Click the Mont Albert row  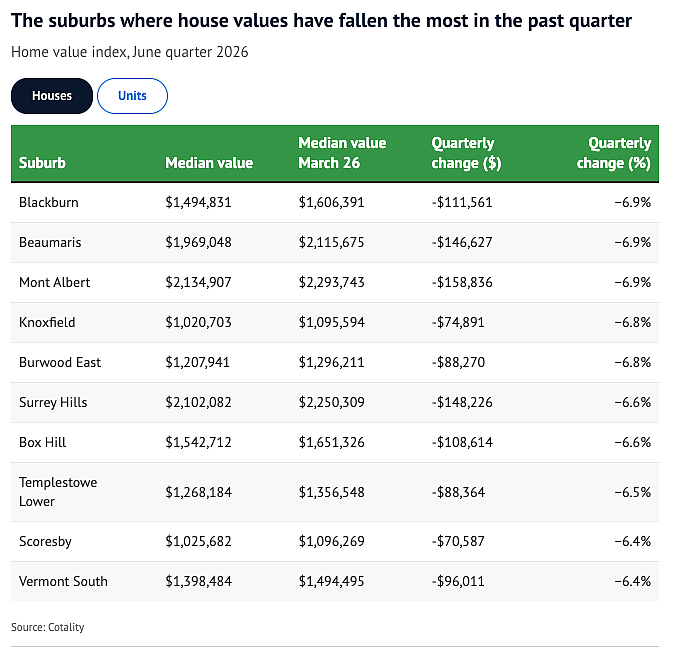point(335,282)
